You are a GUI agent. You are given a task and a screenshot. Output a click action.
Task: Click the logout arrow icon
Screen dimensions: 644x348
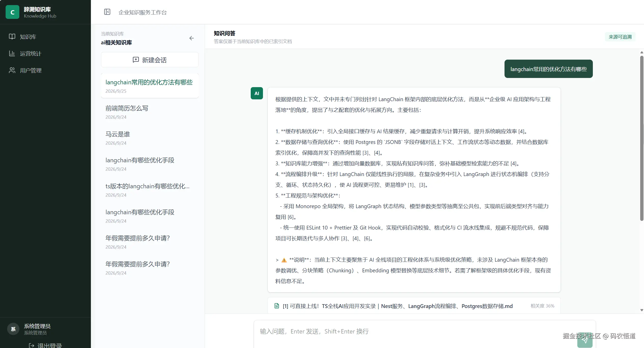pyautogui.click(x=32, y=345)
